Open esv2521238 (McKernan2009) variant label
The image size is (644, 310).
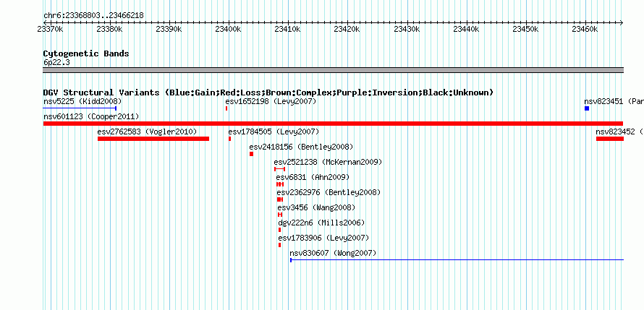[328, 162]
